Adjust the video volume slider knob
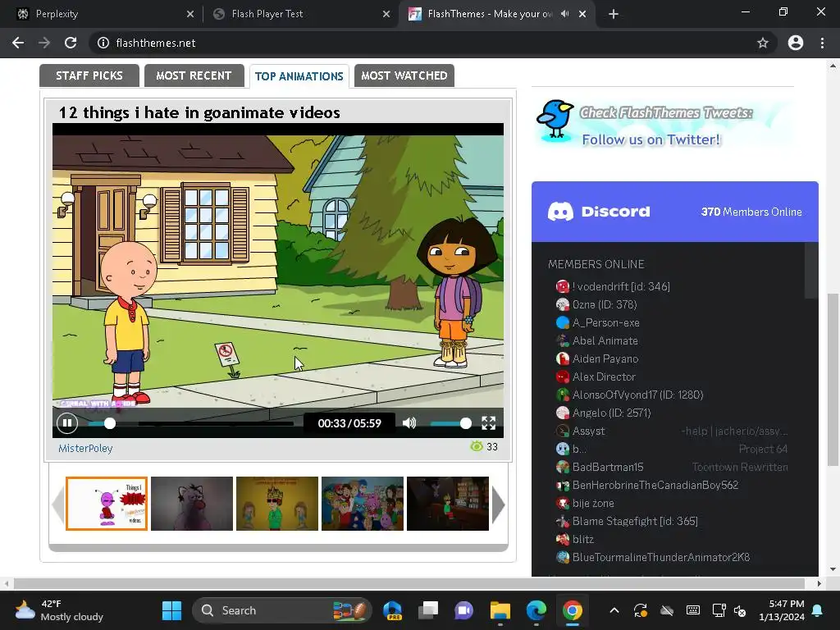This screenshot has height=630, width=840. point(466,423)
